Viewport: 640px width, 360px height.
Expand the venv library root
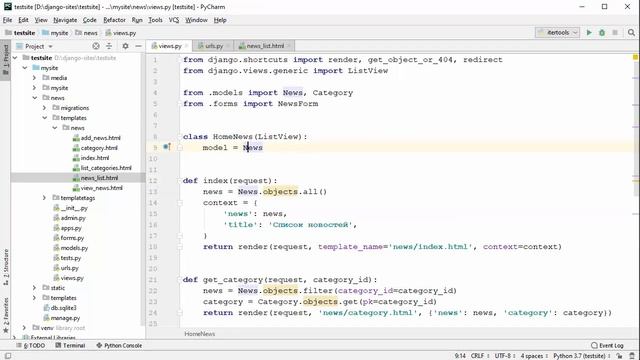[24, 328]
